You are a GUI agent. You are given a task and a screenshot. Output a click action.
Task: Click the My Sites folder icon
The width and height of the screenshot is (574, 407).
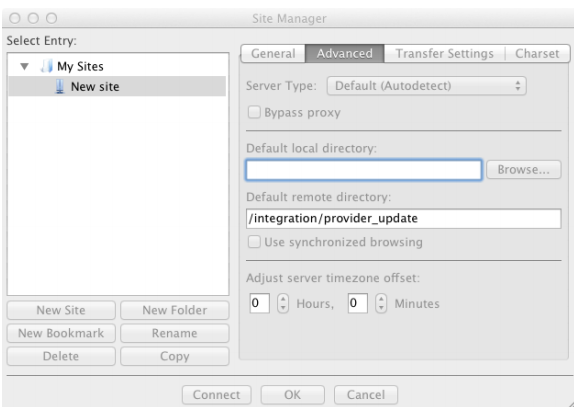click(x=46, y=66)
